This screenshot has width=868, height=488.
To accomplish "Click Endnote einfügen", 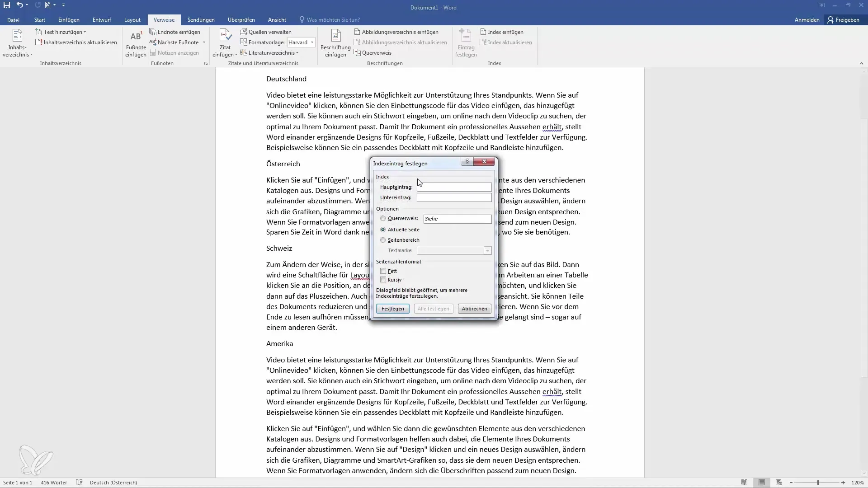I will (175, 32).
